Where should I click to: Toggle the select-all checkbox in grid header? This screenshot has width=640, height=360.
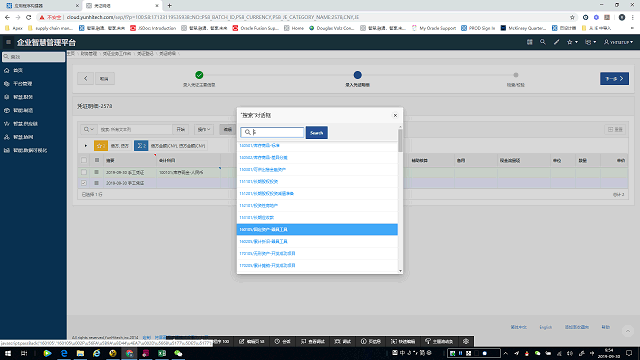pos(84,160)
